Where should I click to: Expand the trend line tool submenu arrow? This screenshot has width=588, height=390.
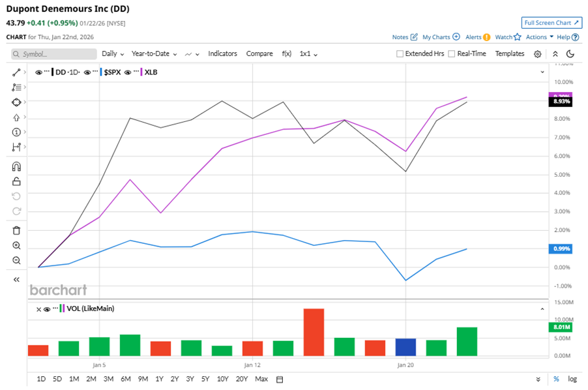point(25,72)
